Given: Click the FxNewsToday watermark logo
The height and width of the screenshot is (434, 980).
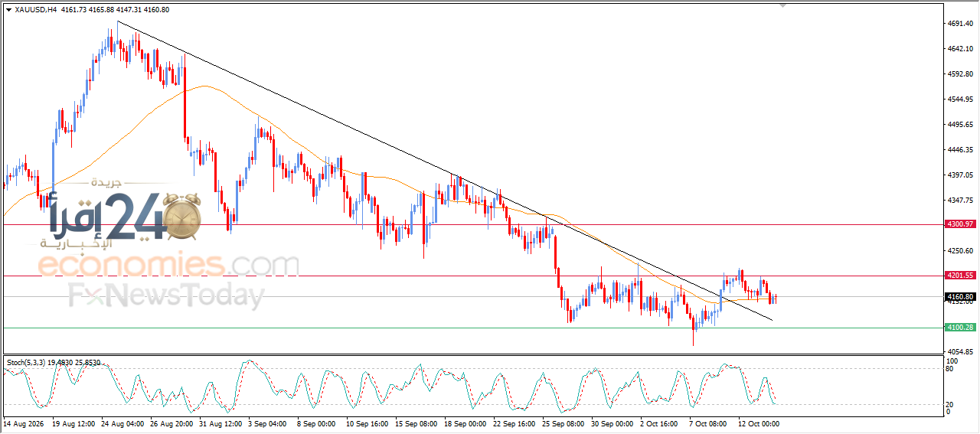Looking at the screenshot, I should coord(166,295).
